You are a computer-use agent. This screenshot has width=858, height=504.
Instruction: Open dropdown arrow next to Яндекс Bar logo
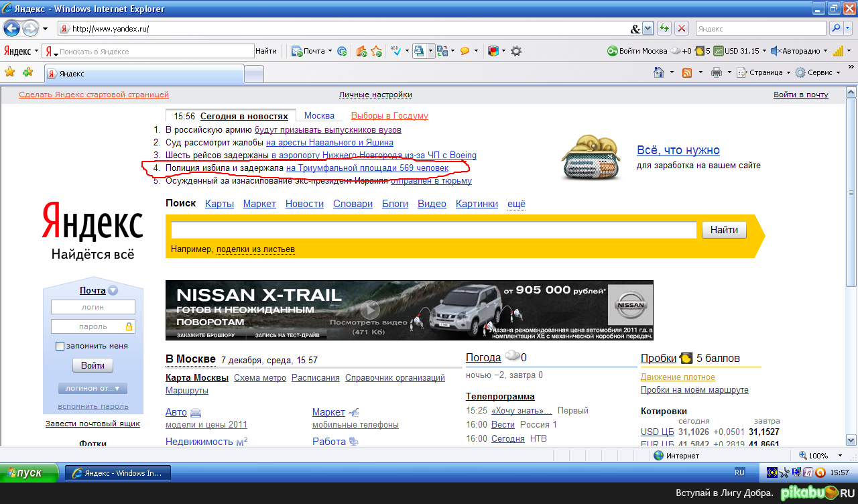(36, 52)
